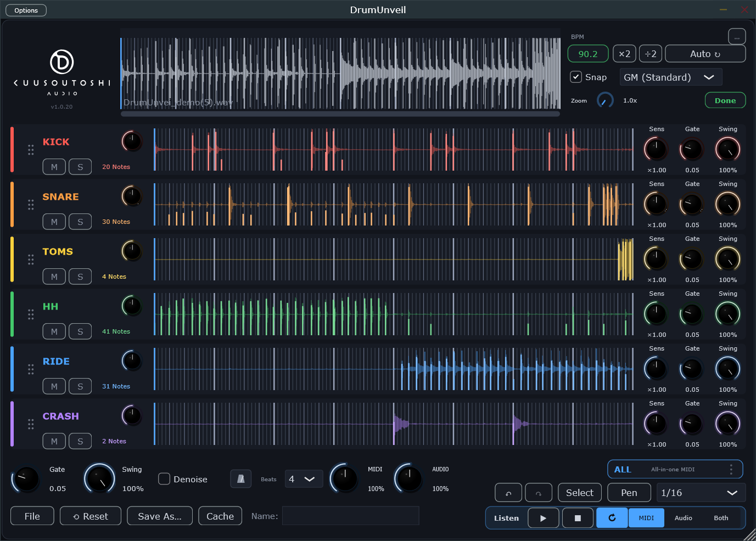Click the undo arrow button
756x541 pixels.
[508, 493]
